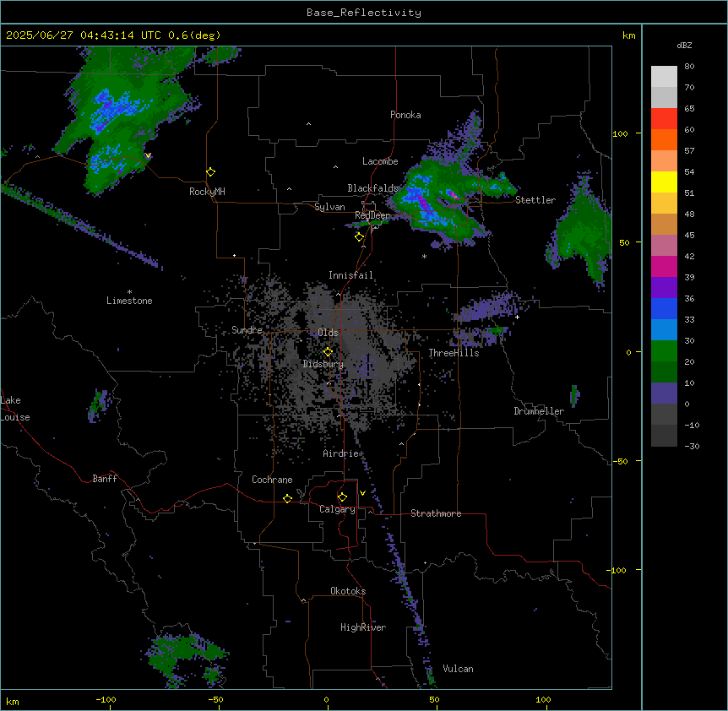This screenshot has width=728, height=711.
Task: Select the white plus marker north of ThreeHills
Action: click(517, 317)
